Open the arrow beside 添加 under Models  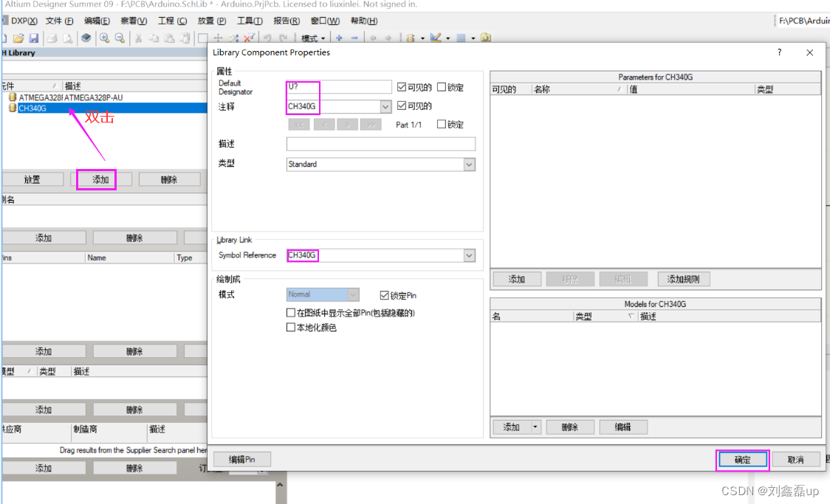pos(535,427)
